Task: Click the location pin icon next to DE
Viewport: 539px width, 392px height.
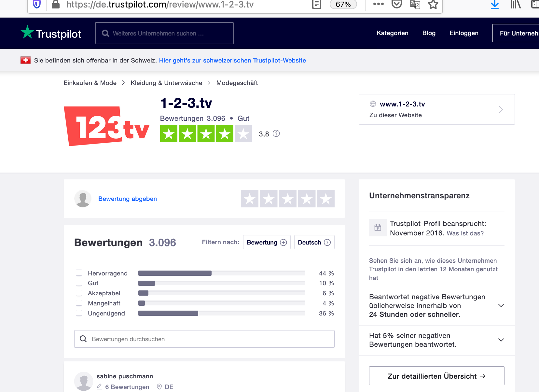Action: click(x=159, y=387)
